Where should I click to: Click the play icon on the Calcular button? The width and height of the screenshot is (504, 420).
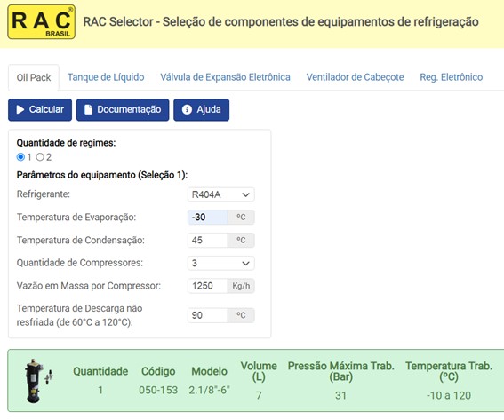tap(20, 110)
